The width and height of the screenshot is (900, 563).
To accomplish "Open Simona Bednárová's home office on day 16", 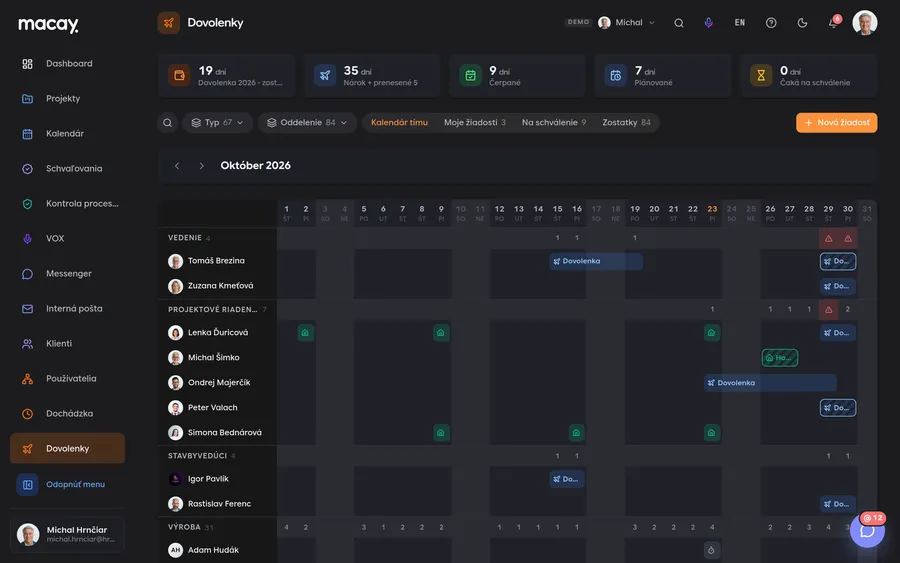I will [x=576, y=433].
